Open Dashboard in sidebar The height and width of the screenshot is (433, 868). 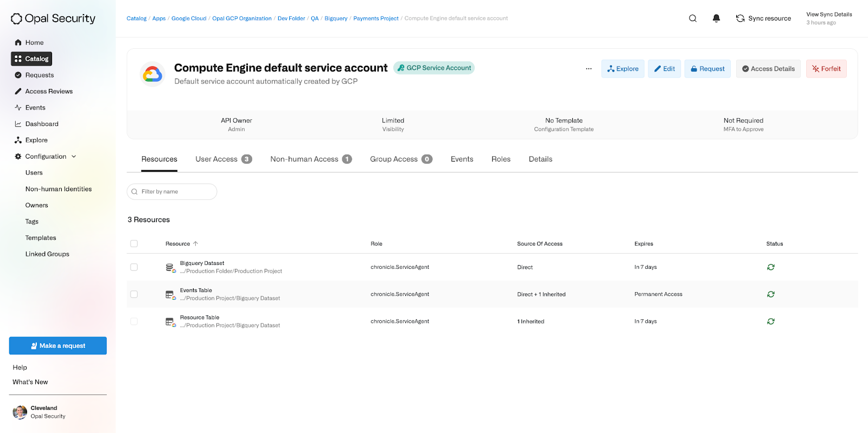click(36, 124)
